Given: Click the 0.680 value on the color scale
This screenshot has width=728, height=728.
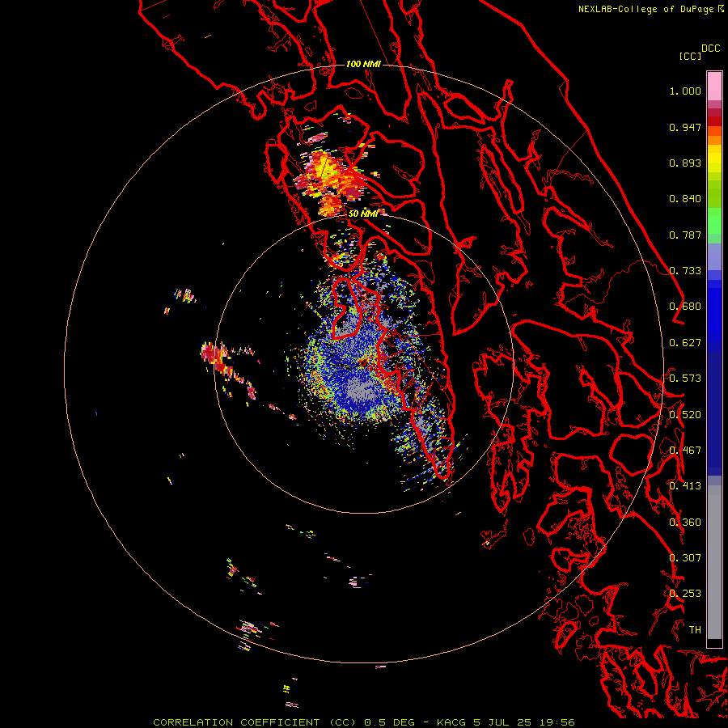Looking at the screenshot, I should (685, 307).
